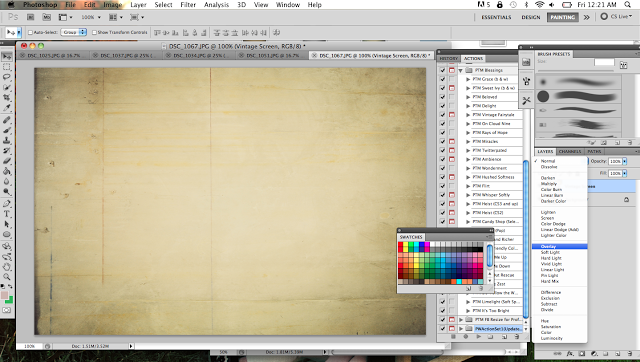Select the Blur tool

pyautogui.click(x=7, y=182)
